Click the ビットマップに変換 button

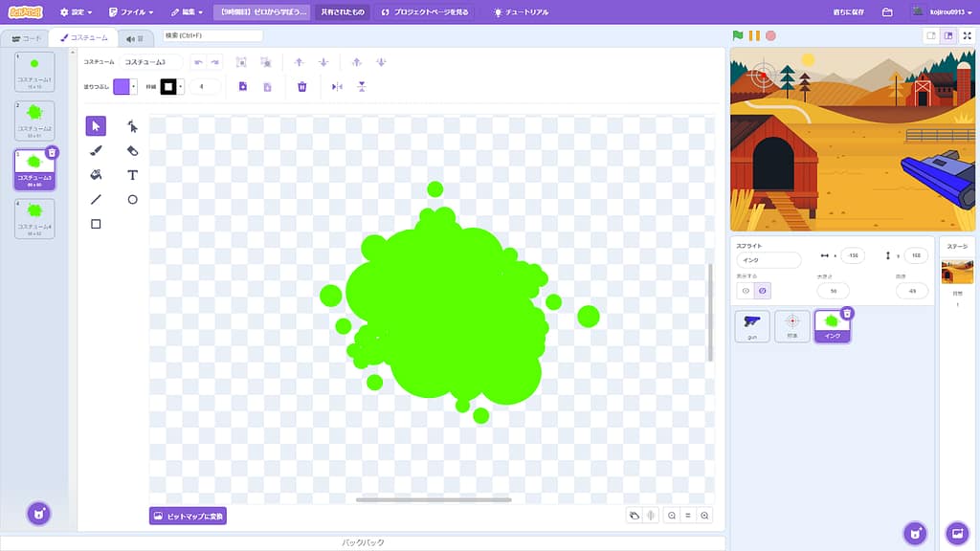[x=188, y=516]
